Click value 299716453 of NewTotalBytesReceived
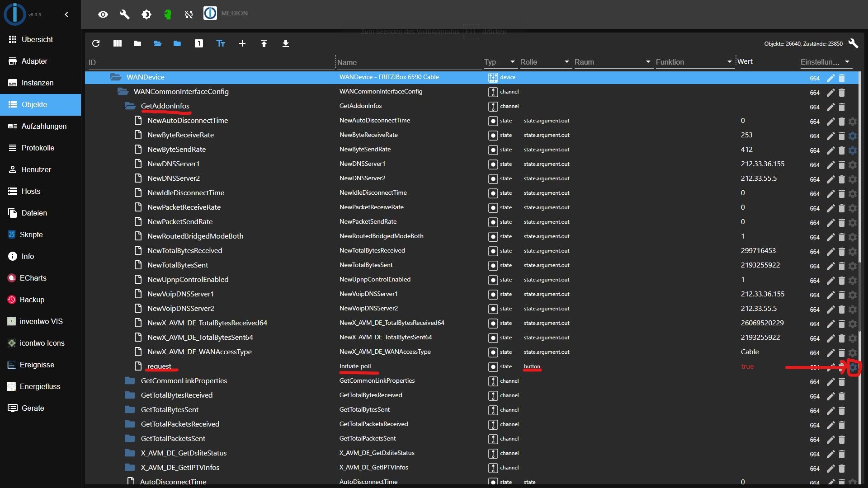Viewport: 868px width, 488px height. [758, 251]
